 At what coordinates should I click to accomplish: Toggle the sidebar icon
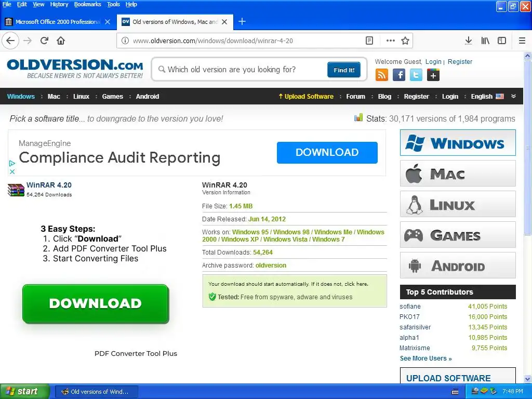(x=502, y=41)
